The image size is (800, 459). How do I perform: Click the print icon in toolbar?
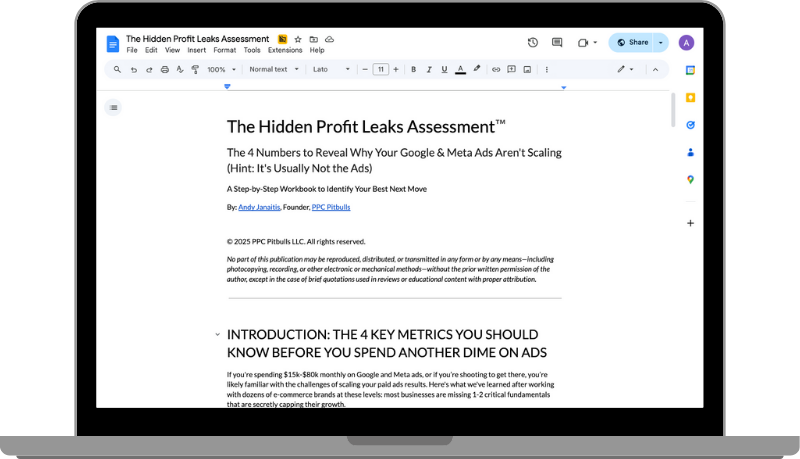click(x=164, y=70)
